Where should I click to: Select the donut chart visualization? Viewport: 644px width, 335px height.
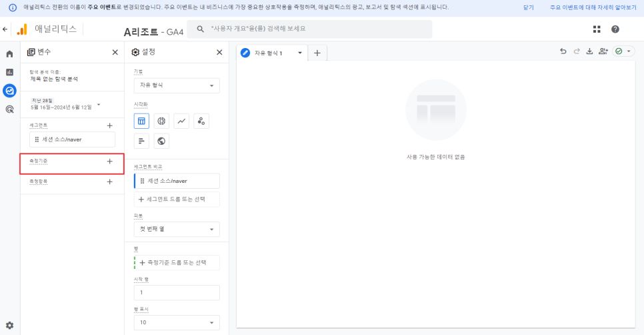coord(161,121)
